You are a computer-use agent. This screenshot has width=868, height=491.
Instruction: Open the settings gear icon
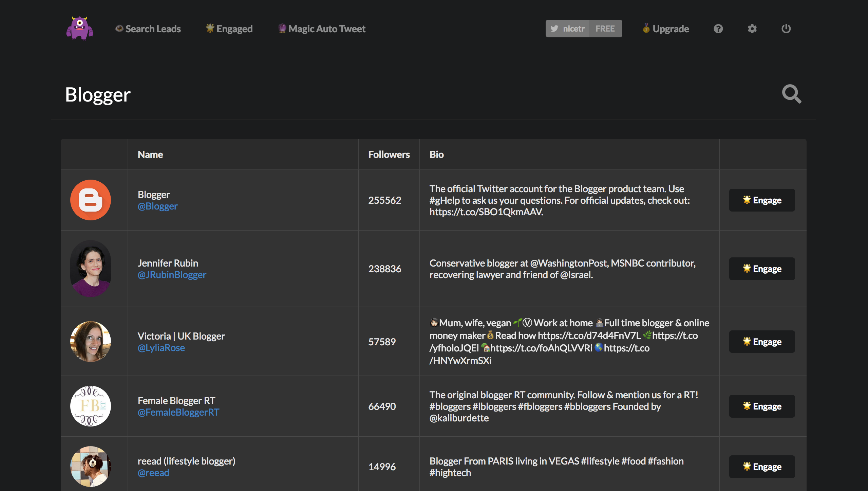coord(752,29)
